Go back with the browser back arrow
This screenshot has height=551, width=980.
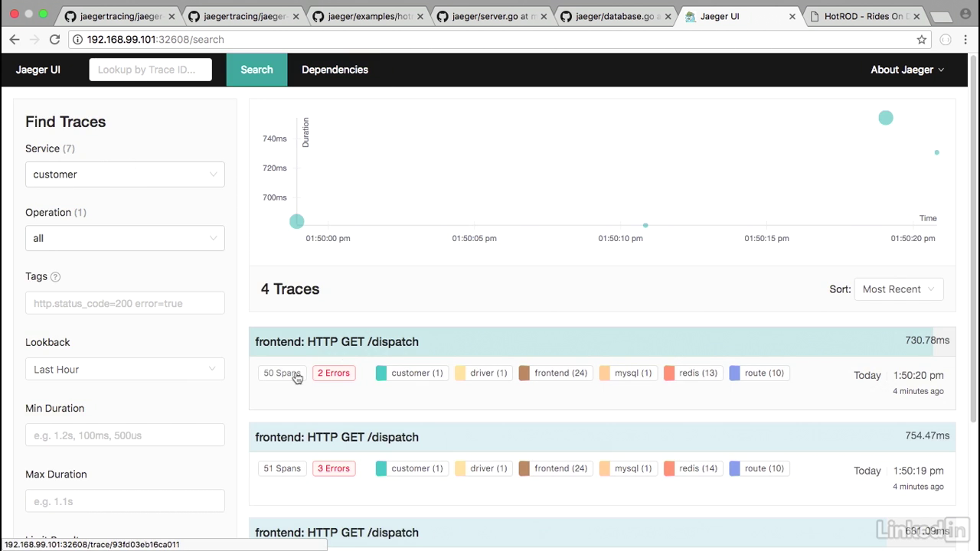[x=15, y=40]
